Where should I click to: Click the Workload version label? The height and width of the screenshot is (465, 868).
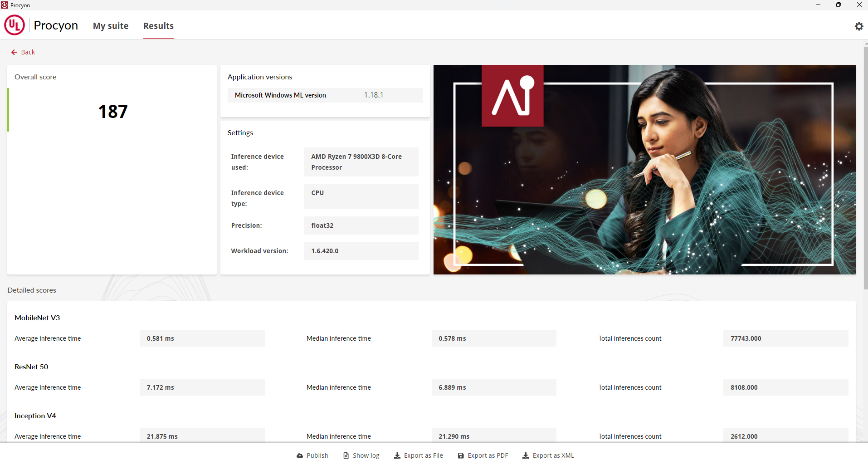tap(259, 251)
